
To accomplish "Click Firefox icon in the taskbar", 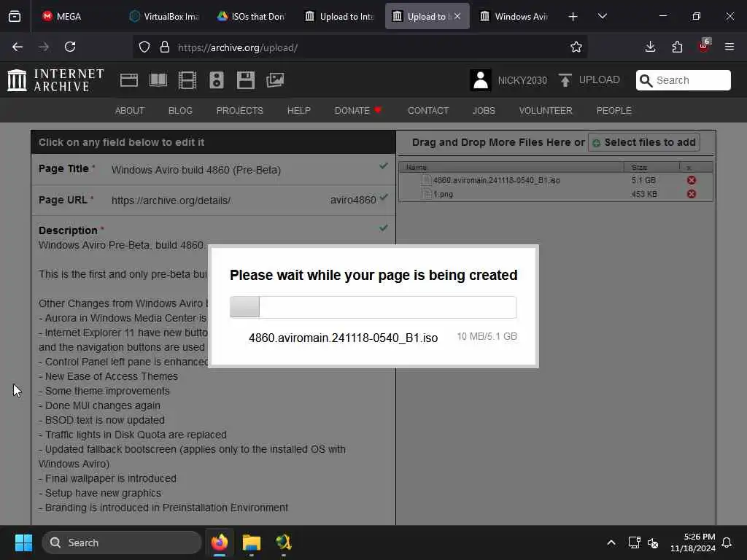I will (219, 542).
